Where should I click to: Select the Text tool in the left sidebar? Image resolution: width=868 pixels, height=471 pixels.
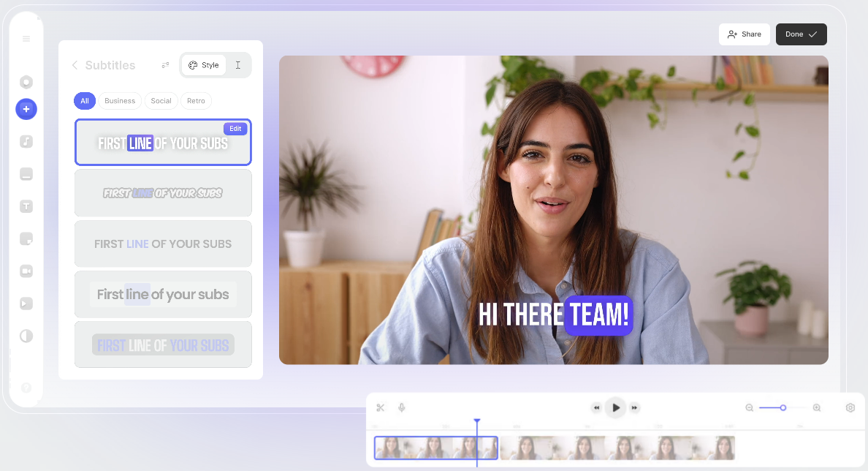[26, 206]
